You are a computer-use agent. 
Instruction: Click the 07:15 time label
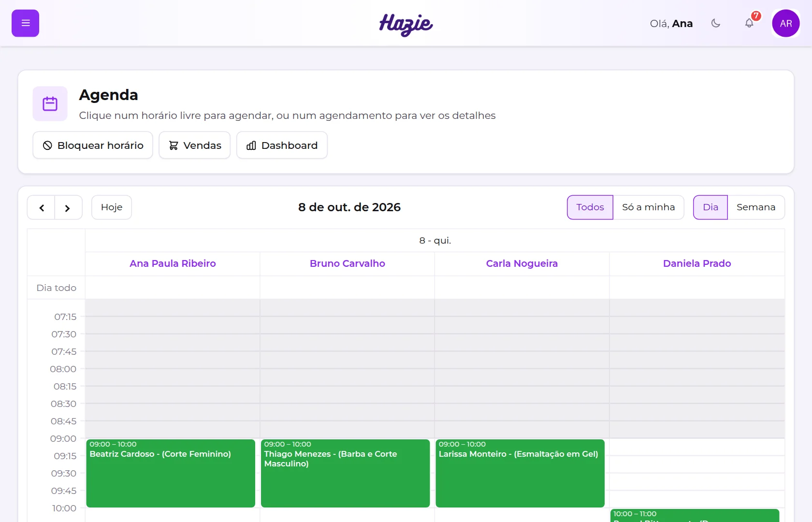tap(65, 317)
